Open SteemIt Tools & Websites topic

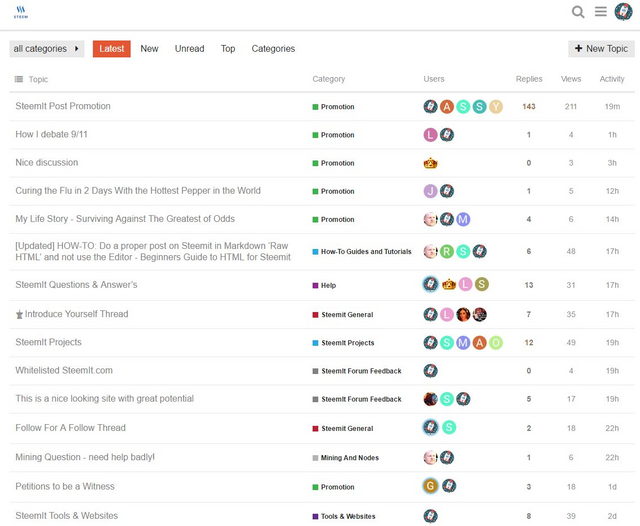tap(67, 516)
